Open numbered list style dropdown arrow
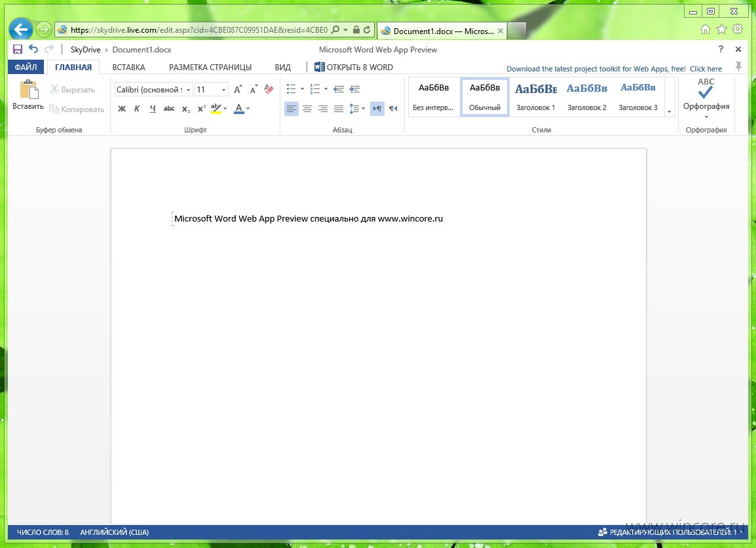 [x=326, y=88]
